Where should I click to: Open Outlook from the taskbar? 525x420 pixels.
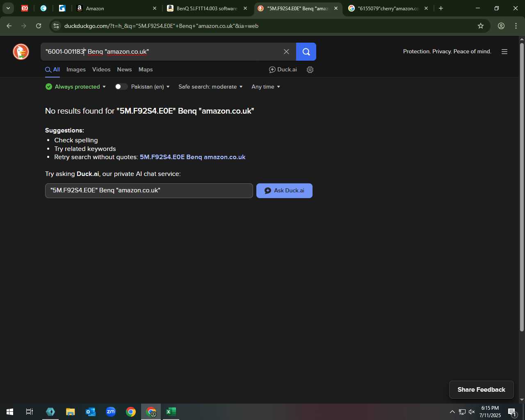[91, 412]
